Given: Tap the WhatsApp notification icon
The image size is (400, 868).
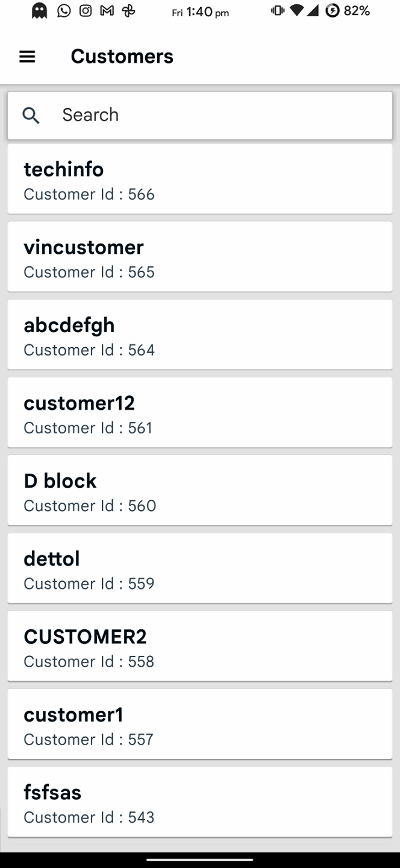Looking at the screenshot, I should click(x=64, y=11).
